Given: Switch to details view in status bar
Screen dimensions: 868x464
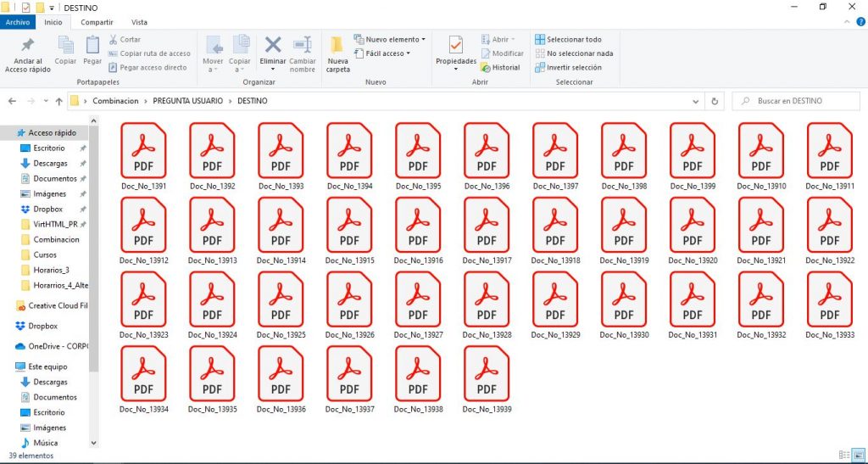Looking at the screenshot, I should (843, 456).
